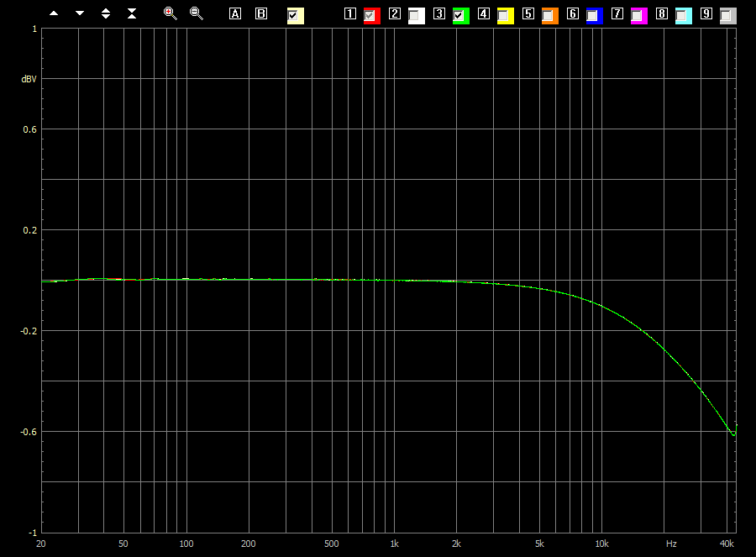Click the boxed number 8 trace button
The width and height of the screenshot is (756, 557).
[x=662, y=13]
